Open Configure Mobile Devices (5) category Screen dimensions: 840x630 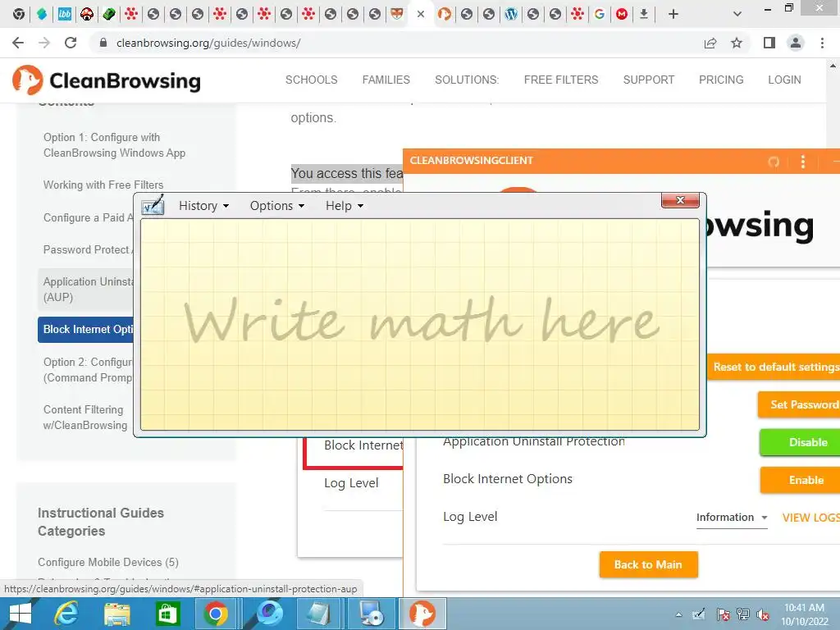[x=108, y=562]
